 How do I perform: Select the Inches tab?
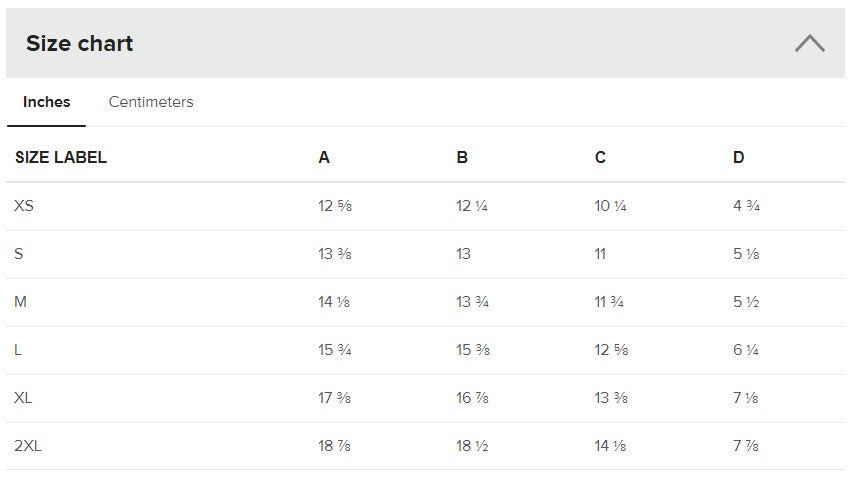[47, 102]
